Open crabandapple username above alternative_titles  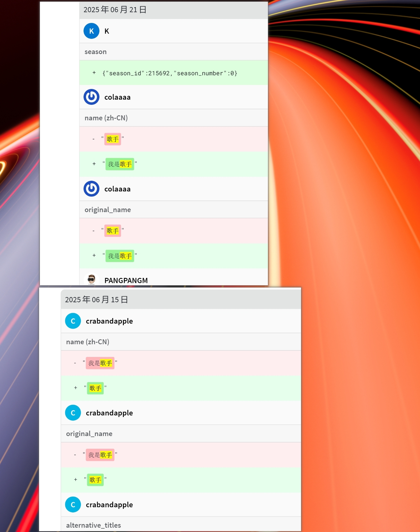[109, 505]
